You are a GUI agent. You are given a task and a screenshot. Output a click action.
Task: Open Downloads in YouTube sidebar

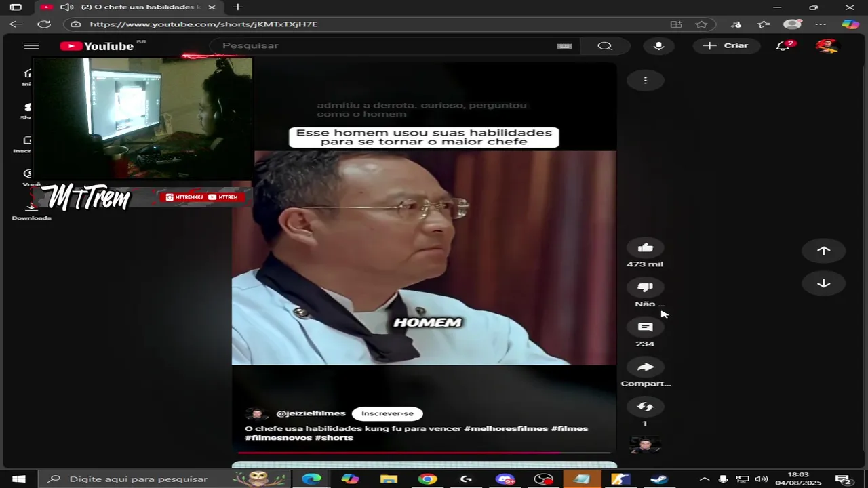[31, 211]
